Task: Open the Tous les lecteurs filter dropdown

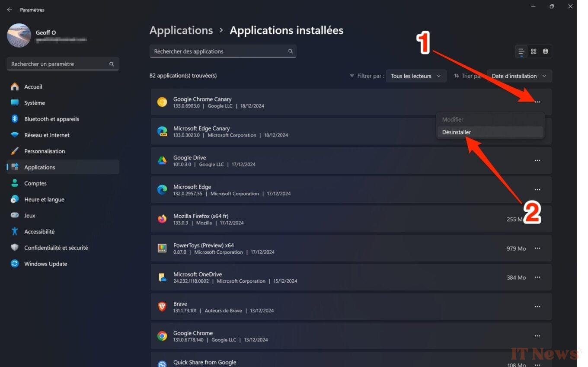Action: [415, 76]
